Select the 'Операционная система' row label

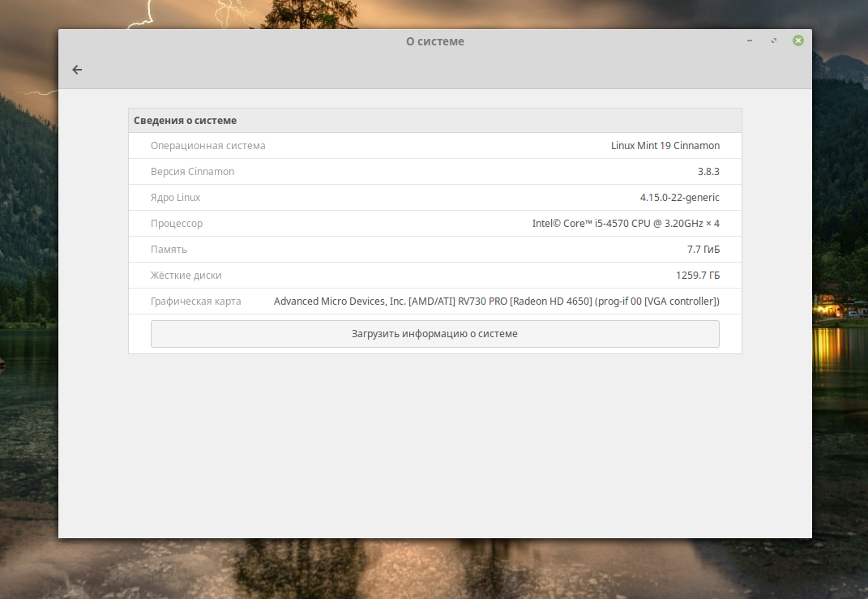pos(208,146)
